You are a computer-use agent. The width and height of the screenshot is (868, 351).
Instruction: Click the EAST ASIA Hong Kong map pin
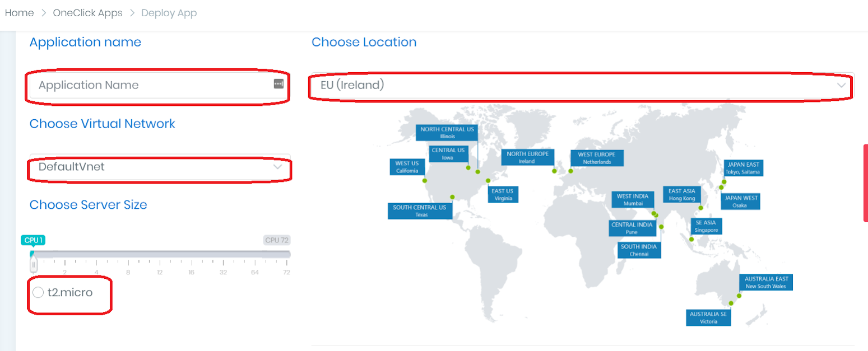(x=681, y=194)
